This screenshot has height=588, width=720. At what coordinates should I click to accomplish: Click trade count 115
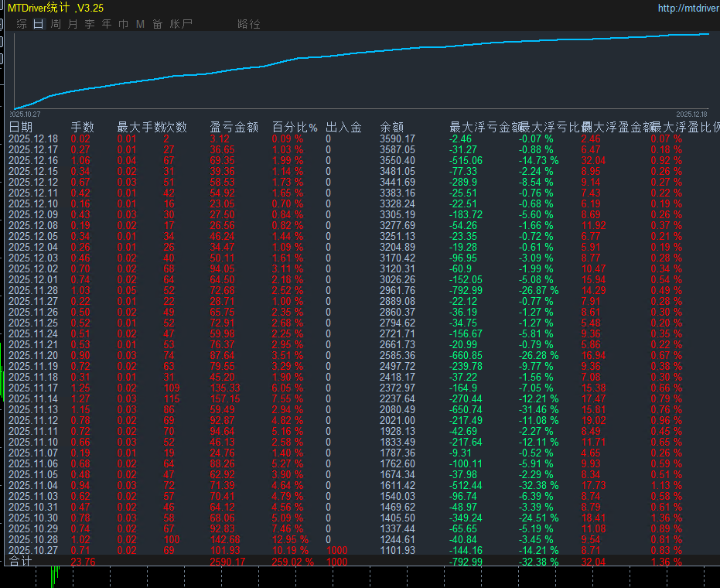click(x=172, y=398)
